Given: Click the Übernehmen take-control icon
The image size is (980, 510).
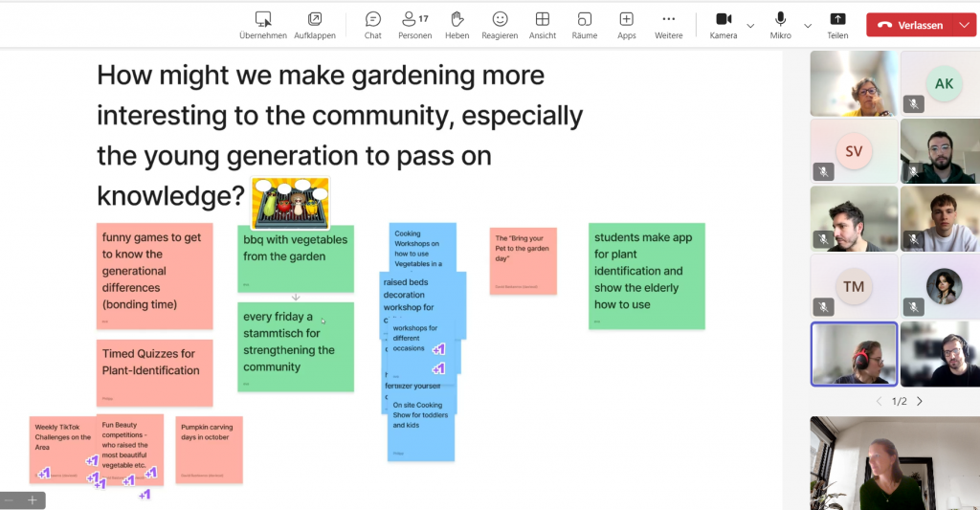Looking at the screenshot, I should point(263,19).
